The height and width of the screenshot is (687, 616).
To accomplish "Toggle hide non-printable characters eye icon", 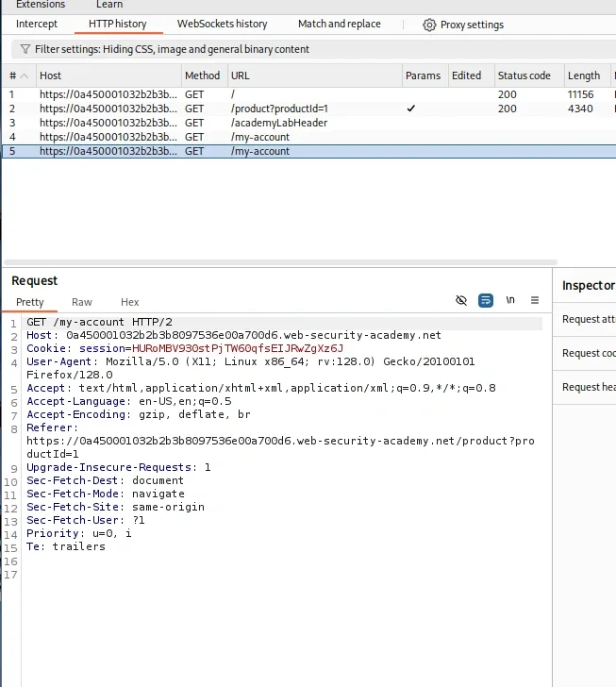I will click(461, 300).
